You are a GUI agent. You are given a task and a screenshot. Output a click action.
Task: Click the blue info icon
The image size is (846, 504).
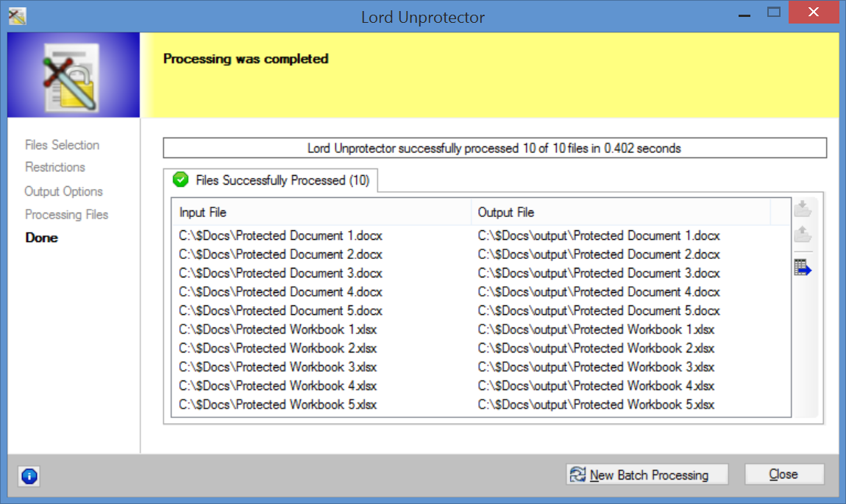tap(29, 476)
